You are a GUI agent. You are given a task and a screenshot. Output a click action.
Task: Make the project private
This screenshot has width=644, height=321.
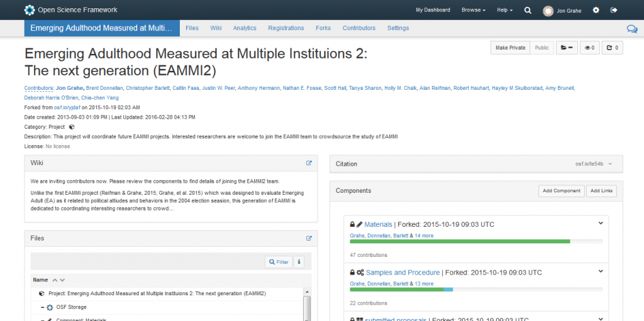(510, 48)
